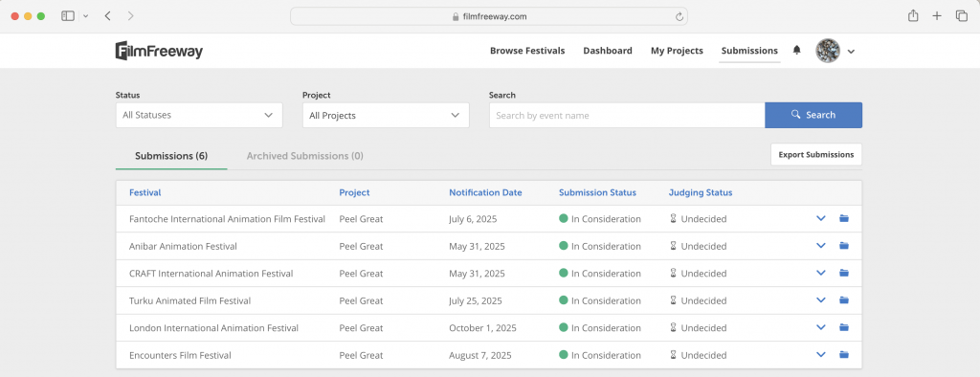Open the Safari sidebar options chevron
This screenshot has width=980, height=377.
tap(85, 16)
